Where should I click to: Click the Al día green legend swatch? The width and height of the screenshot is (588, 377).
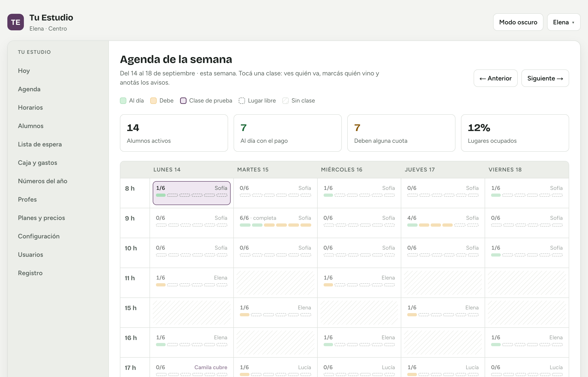point(123,101)
